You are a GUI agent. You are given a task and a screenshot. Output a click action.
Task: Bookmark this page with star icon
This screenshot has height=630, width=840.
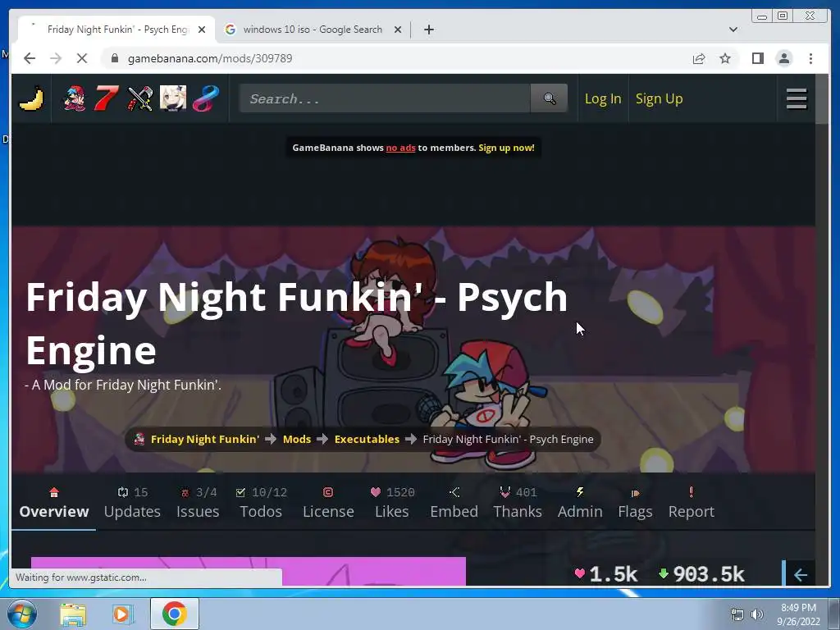(x=725, y=58)
